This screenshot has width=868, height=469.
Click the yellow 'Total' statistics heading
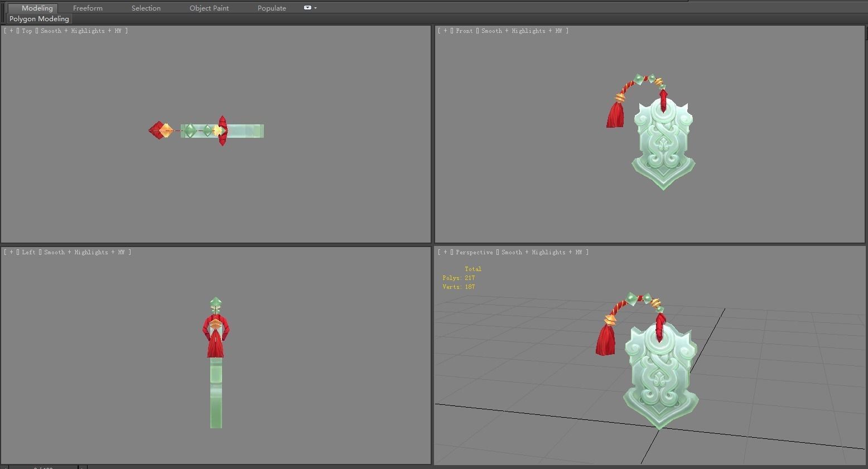coord(473,269)
